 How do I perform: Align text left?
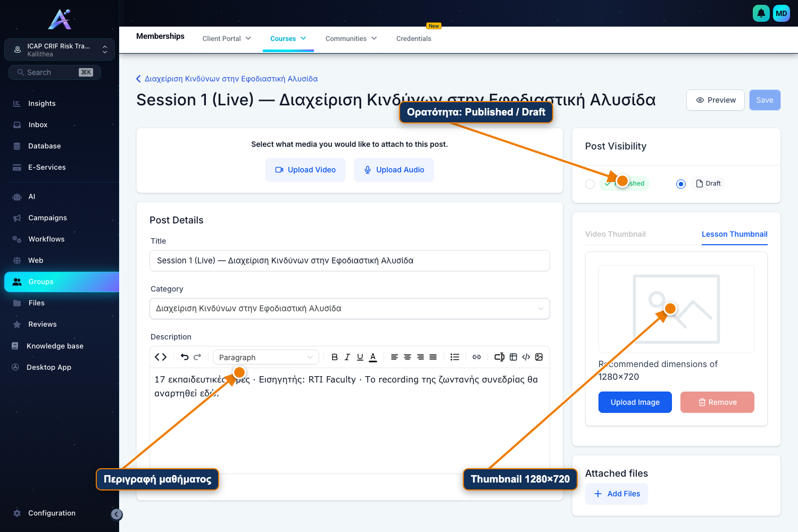(394, 357)
